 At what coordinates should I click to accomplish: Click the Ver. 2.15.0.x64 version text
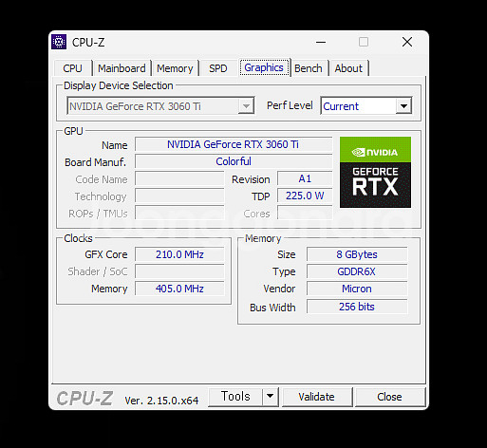(161, 401)
